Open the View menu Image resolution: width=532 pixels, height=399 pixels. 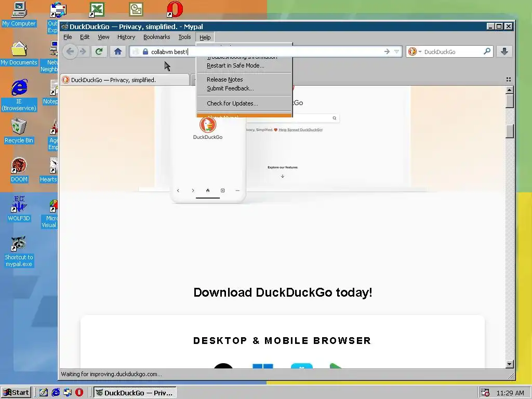tap(103, 37)
